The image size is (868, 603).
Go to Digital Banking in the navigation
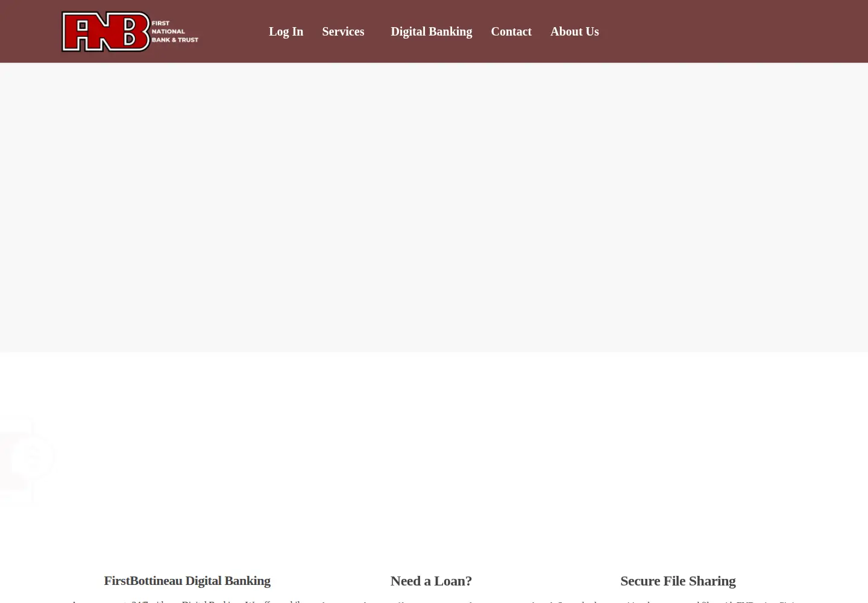point(431,31)
